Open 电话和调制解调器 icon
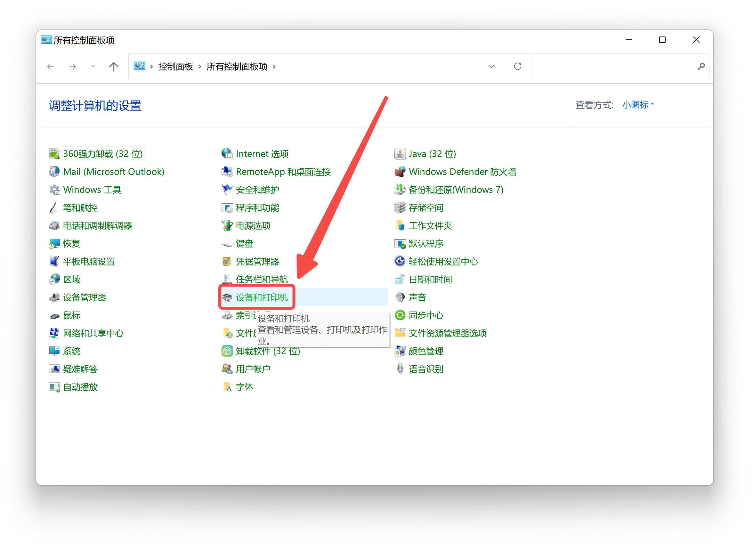Image resolution: width=753 pixels, height=560 pixels. pyautogui.click(x=54, y=226)
